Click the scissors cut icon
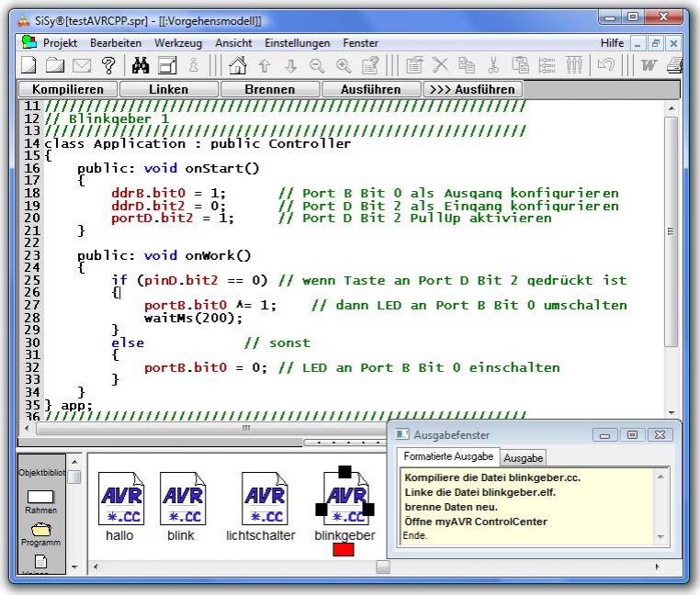 [x=493, y=65]
